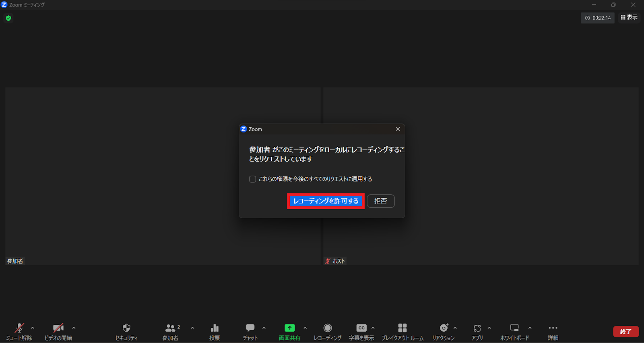Click the Security shield icon
The image size is (644, 343).
(x=126, y=328)
